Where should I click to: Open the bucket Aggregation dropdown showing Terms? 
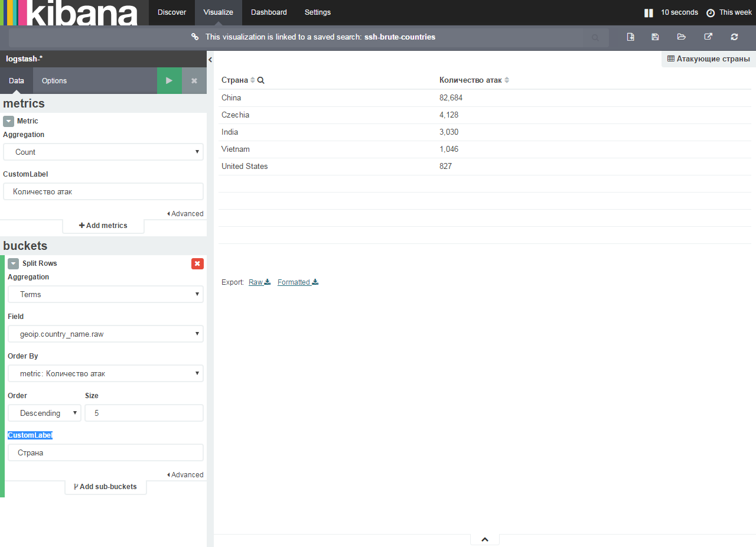(x=106, y=294)
